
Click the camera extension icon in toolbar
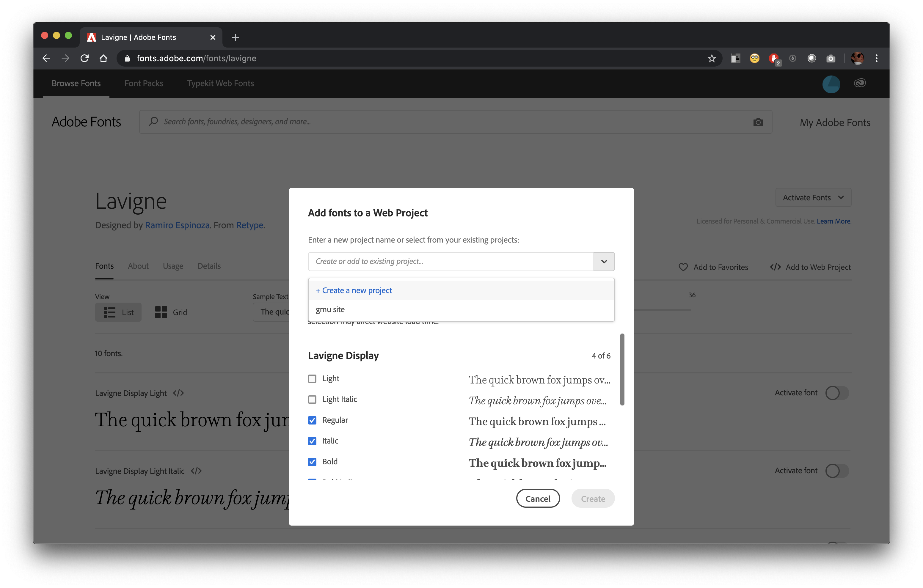[x=831, y=59]
